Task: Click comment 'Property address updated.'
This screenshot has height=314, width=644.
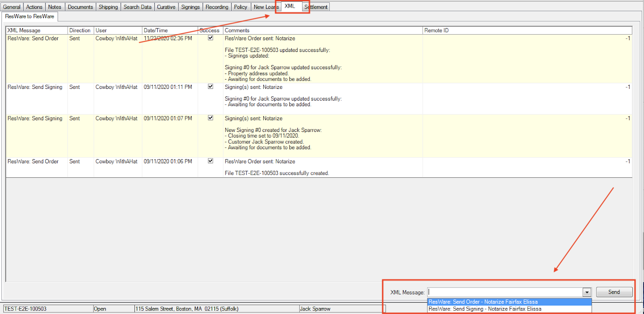Action: pos(258,74)
